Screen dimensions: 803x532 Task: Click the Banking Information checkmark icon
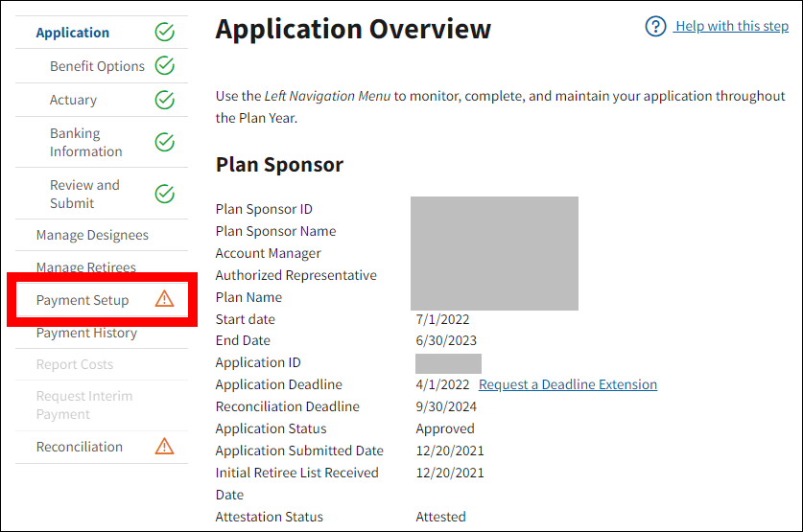click(165, 143)
